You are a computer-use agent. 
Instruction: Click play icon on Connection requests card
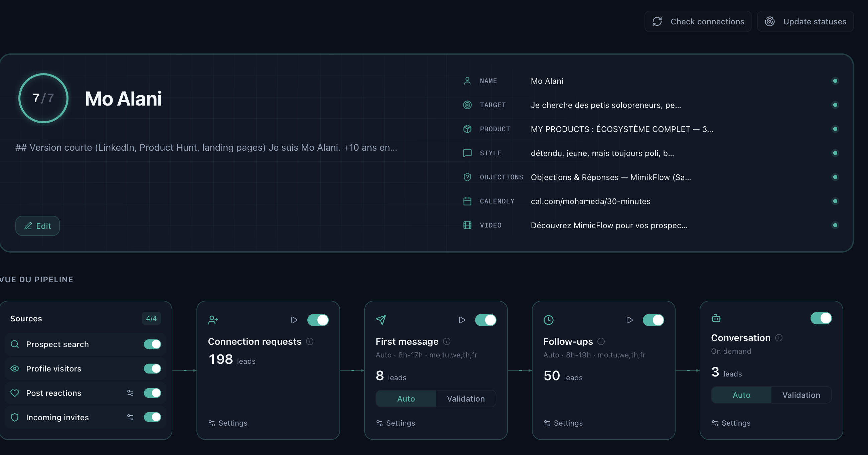pyautogui.click(x=294, y=320)
